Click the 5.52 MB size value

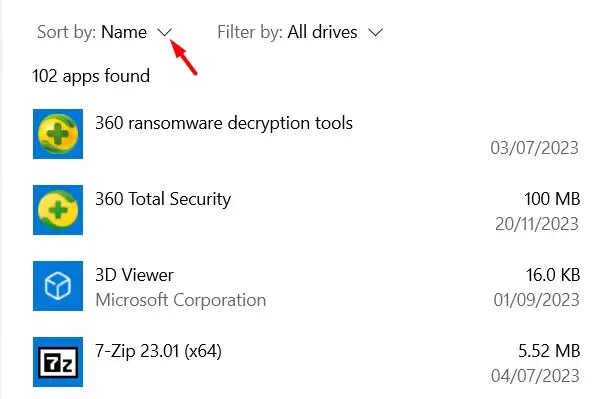coord(549,351)
